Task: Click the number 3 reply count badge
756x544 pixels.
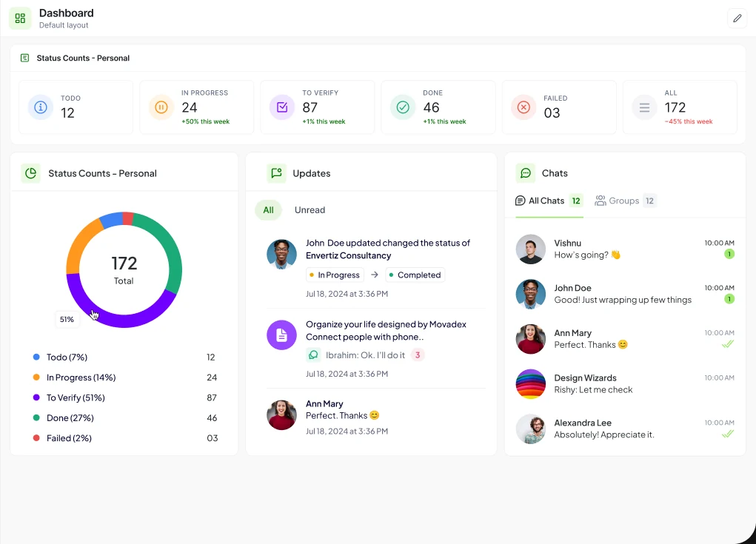Action: [x=418, y=355]
